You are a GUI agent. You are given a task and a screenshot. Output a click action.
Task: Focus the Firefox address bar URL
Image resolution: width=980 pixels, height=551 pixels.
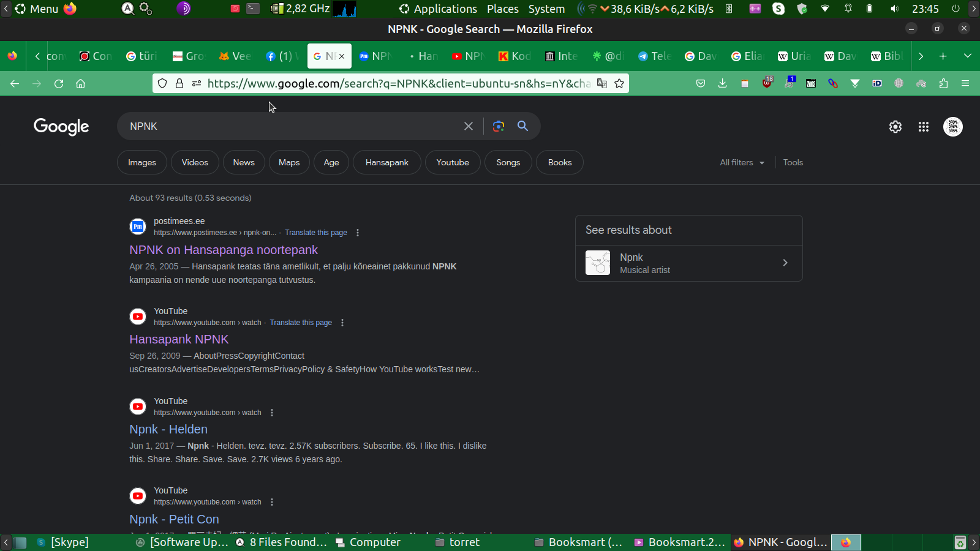(x=398, y=84)
